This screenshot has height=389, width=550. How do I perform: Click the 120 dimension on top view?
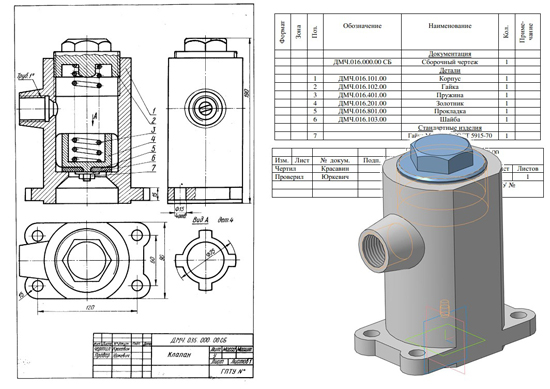[89, 307]
